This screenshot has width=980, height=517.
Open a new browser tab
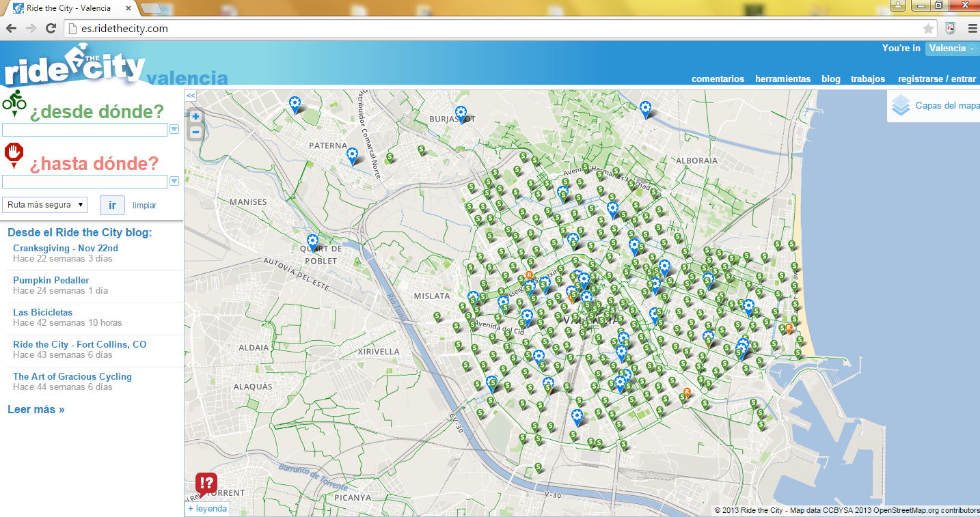pyautogui.click(x=151, y=8)
